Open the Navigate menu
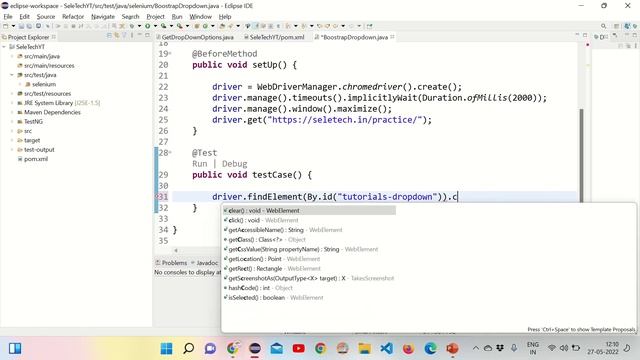Image resolution: width=640 pixels, height=360 pixels. [103, 17]
